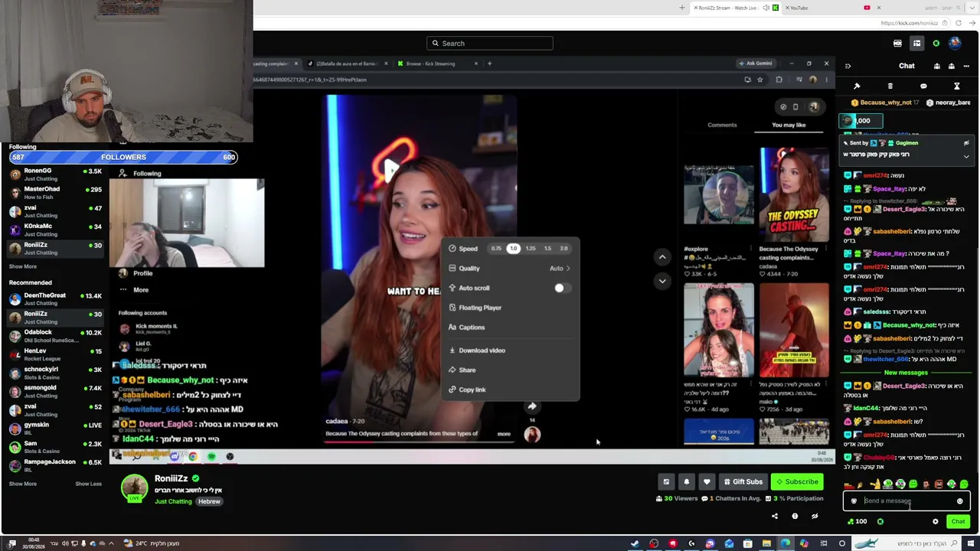The height and width of the screenshot is (551, 980).
Task: Go to previous video with up chevron
Action: click(x=662, y=257)
